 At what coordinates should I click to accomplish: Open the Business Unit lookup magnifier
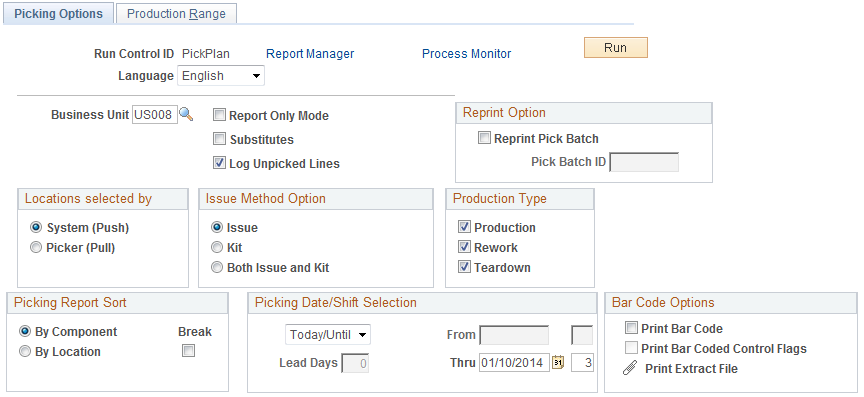point(186,115)
